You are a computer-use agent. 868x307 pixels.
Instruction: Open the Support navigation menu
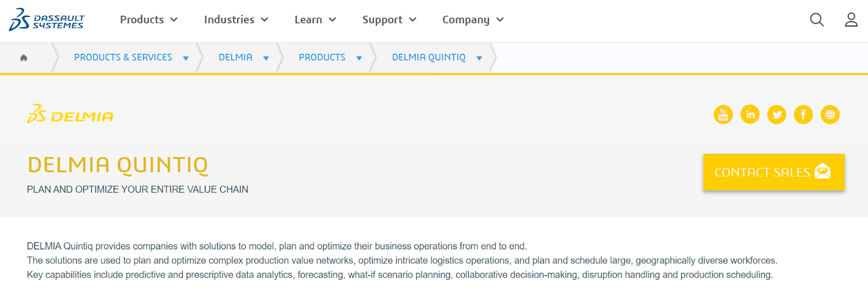coord(389,20)
